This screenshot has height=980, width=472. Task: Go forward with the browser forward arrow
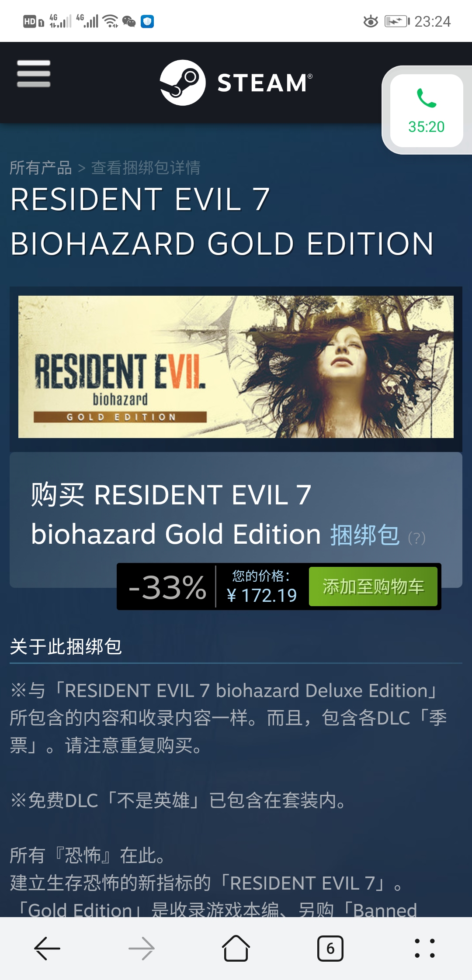(x=142, y=948)
